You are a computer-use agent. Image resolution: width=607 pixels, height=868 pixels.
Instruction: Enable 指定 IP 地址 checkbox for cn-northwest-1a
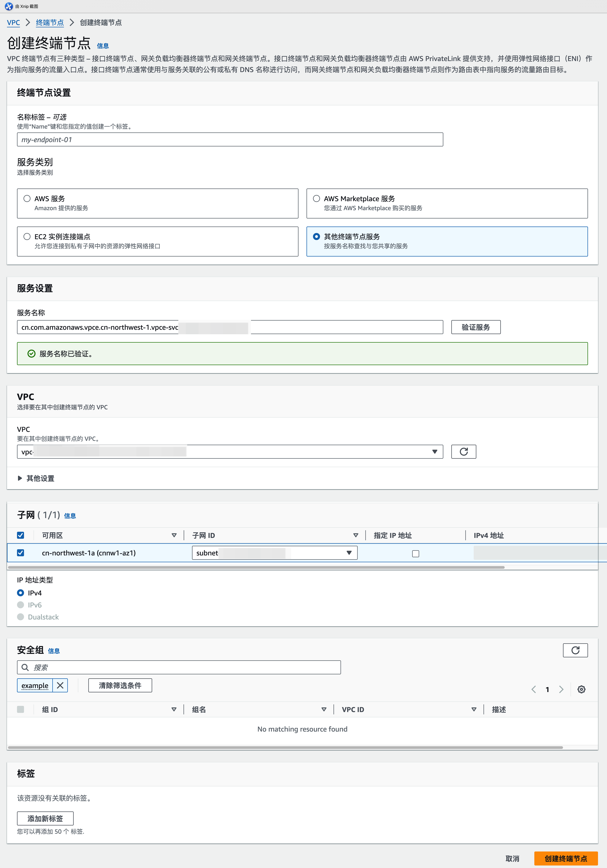point(415,553)
